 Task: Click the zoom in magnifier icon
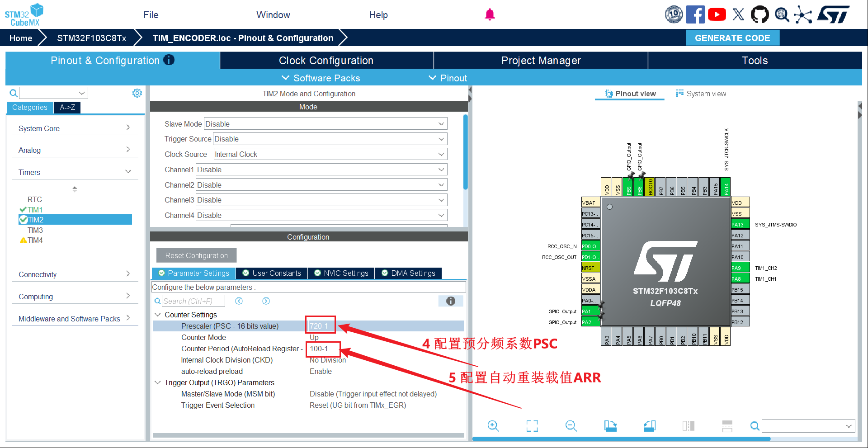tap(493, 426)
